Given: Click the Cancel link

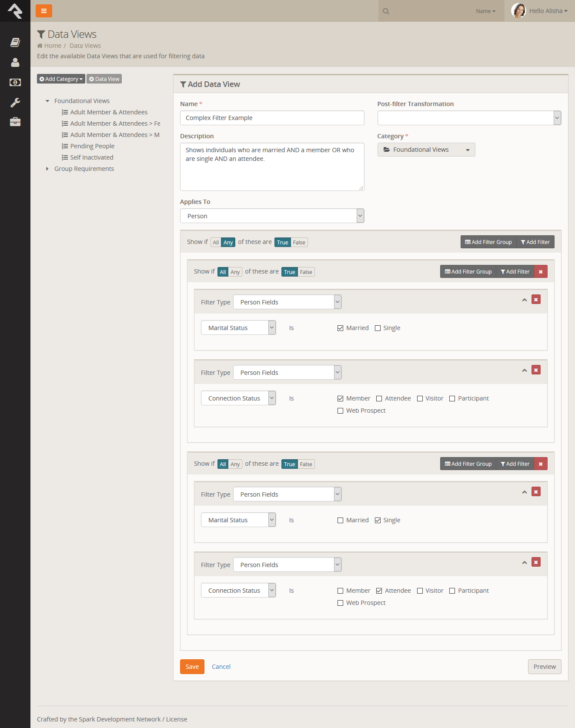Looking at the screenshot, I should (221, 667).
